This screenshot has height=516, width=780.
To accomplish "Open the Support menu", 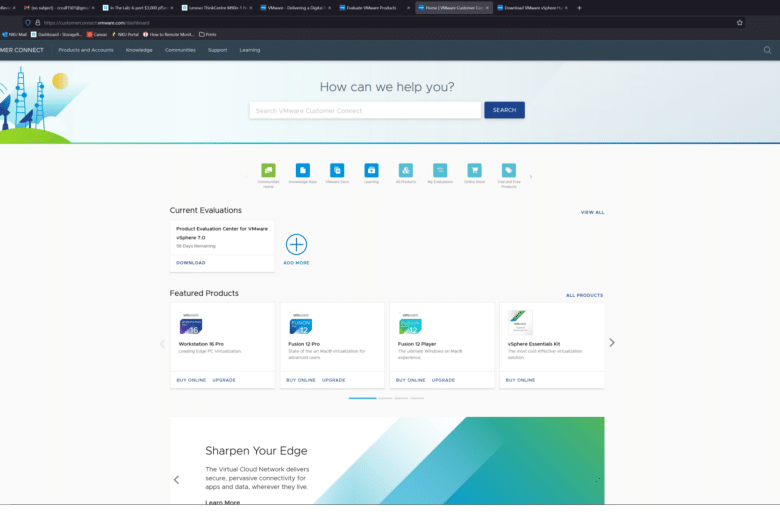I will [x=217, y=50].
